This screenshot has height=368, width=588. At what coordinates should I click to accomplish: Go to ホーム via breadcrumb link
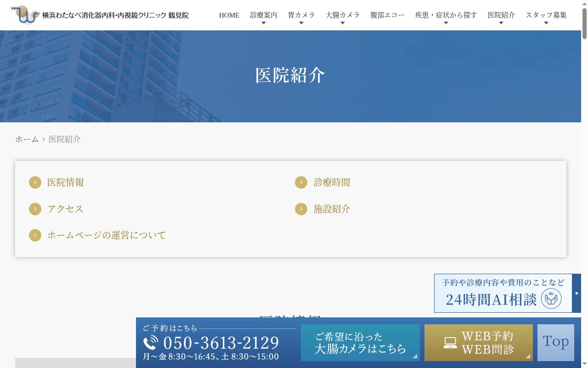pos(27,139)
